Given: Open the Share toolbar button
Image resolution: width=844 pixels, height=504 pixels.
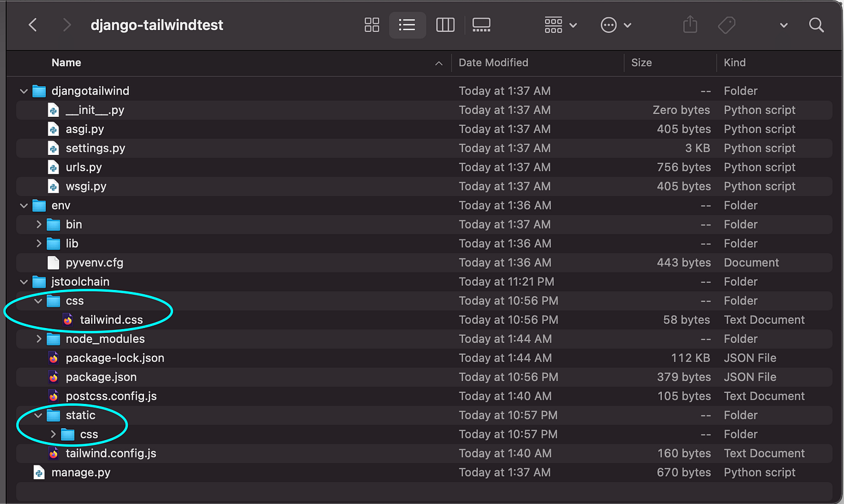Looking at the screenshot, I should point(690,25).
